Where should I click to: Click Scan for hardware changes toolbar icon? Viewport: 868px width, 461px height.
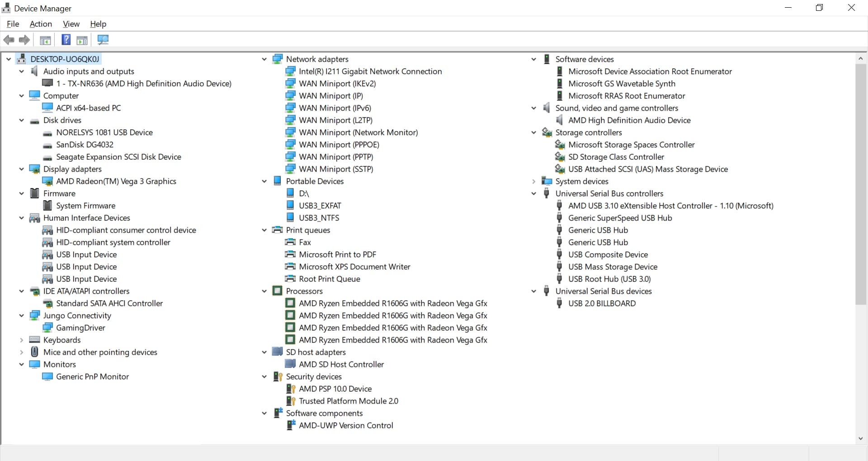(x=103, y=40)
